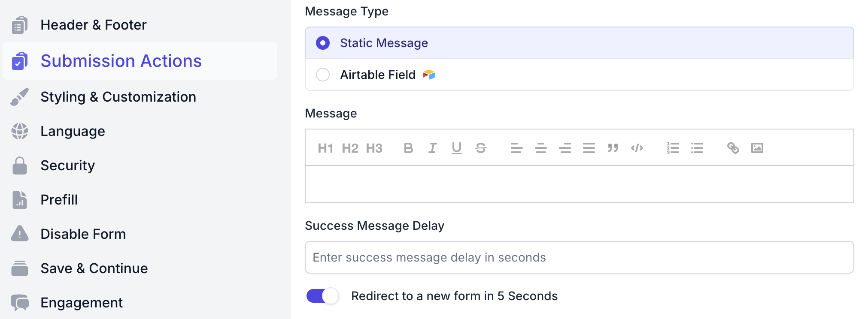Select the Static Message radio option

pos(323,43)
